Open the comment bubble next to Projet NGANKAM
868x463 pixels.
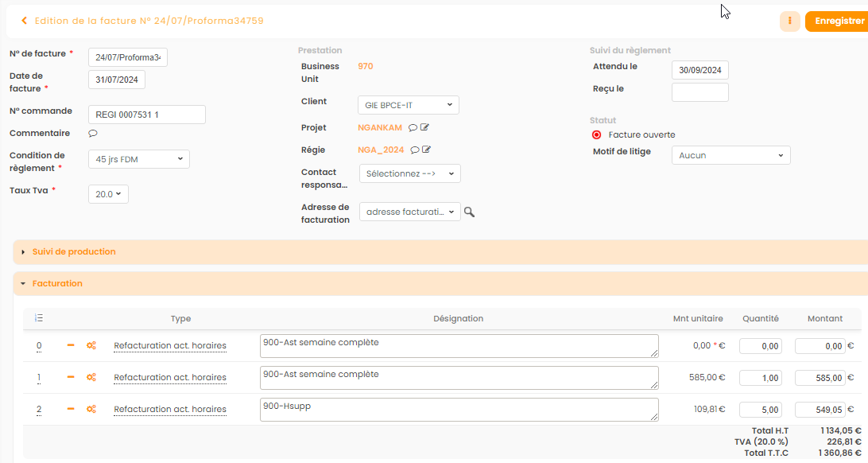[x=413, y=127]
